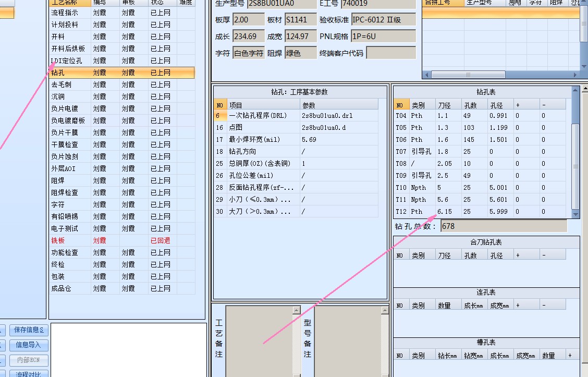Select the 终检 process row

[122, 265]
